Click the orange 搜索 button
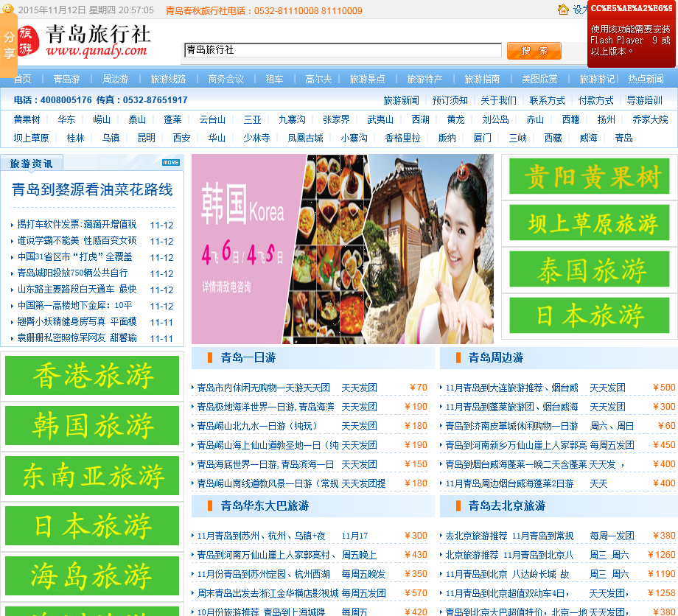 pos(534,51)
